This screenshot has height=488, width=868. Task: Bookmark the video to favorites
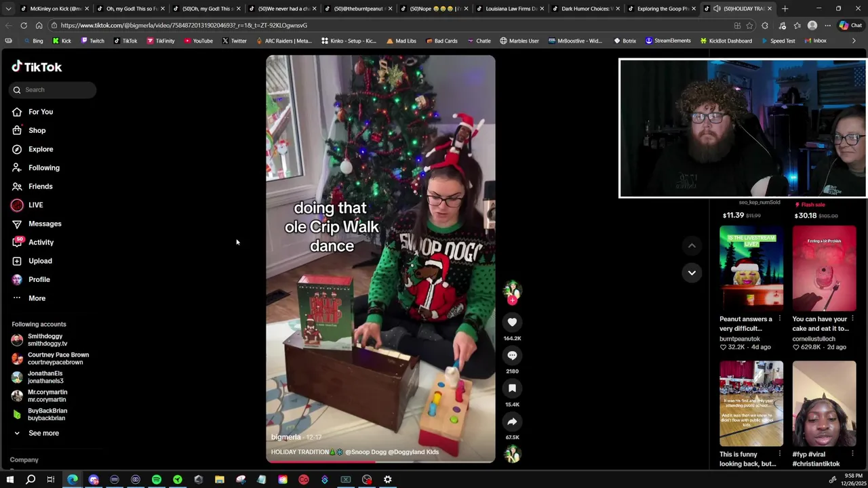512,388
